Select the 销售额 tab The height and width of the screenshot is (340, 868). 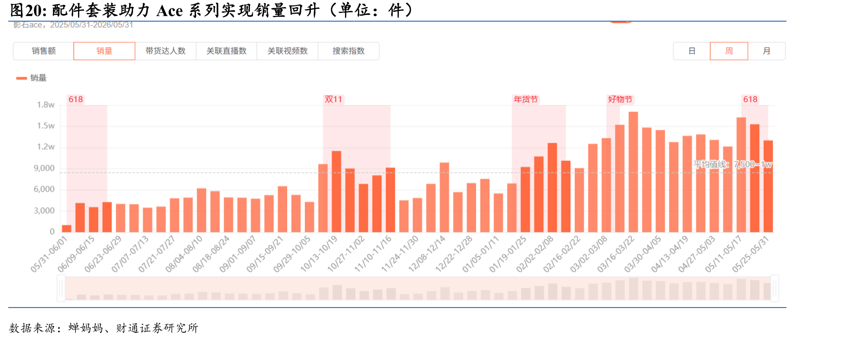43,51
